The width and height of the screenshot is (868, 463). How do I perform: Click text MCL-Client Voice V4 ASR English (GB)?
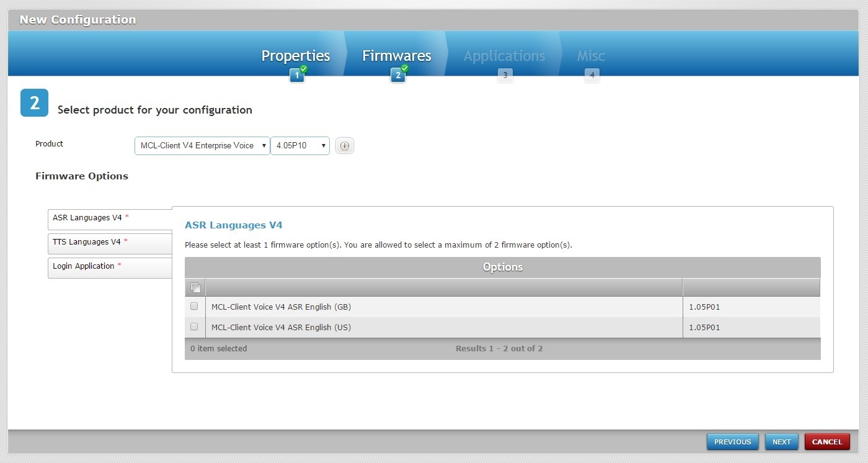[x=281, y=307]
